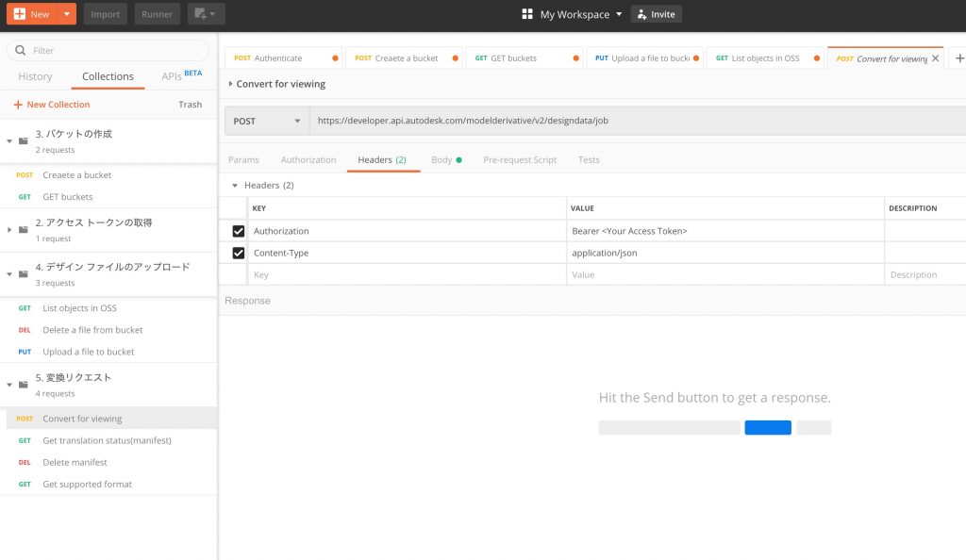Click the empty Value placeholder field
This screenshot has height=560, width=966.
(x=725, y=274)
